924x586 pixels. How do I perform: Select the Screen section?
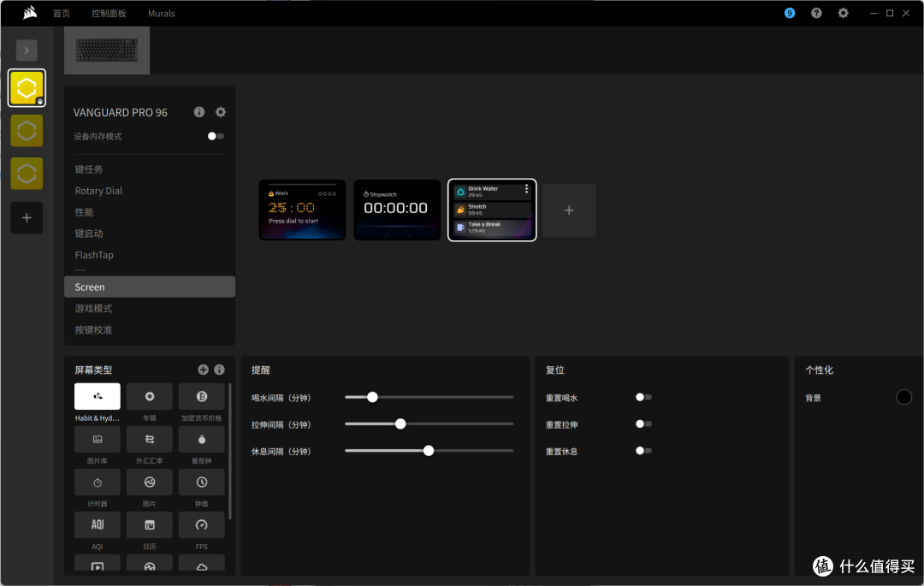150,287
